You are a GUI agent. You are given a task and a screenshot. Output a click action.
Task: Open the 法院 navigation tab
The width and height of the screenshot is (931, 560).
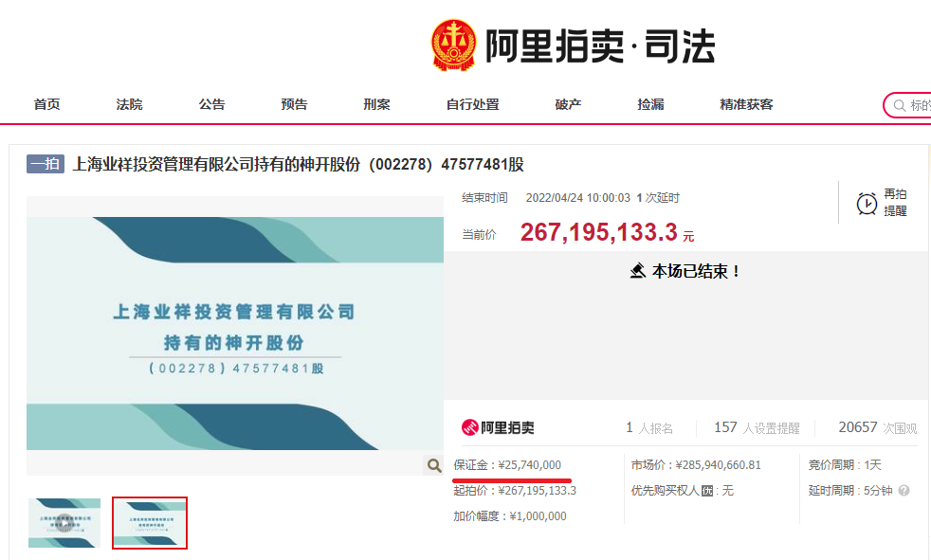(x=130, y=104)
